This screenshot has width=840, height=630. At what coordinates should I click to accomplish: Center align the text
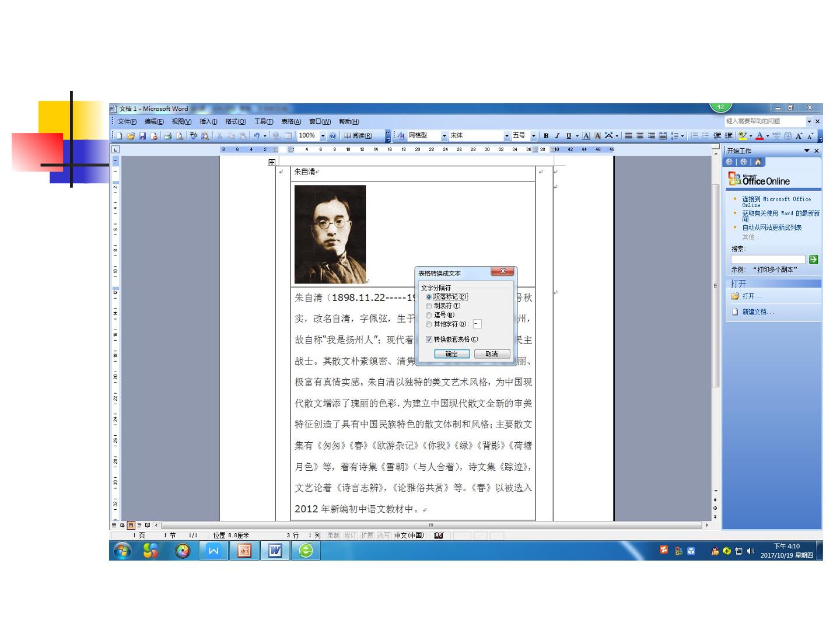tap(640, 136)
